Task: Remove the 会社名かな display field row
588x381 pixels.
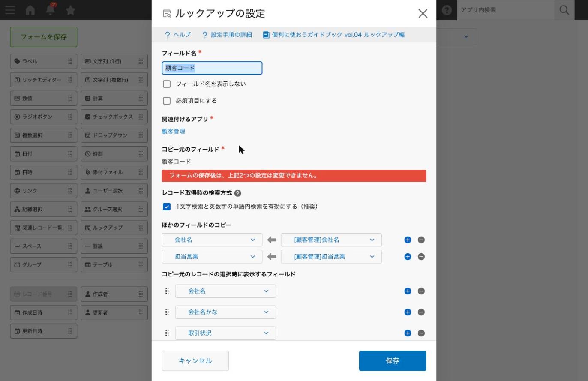Action: (421, 312)
